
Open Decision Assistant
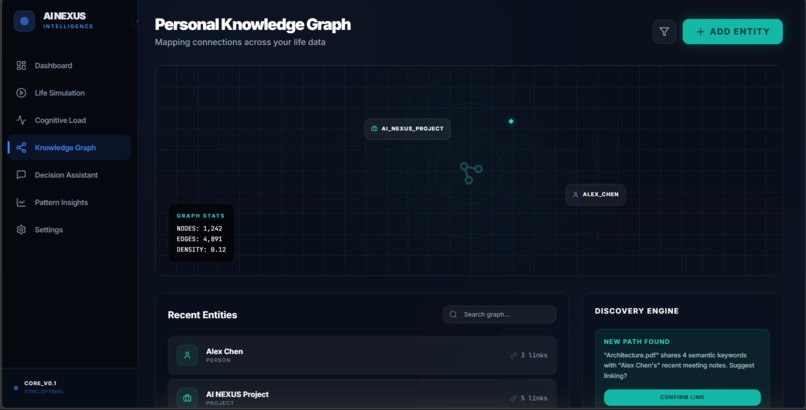pyautogui.click(x=69, y=175)
